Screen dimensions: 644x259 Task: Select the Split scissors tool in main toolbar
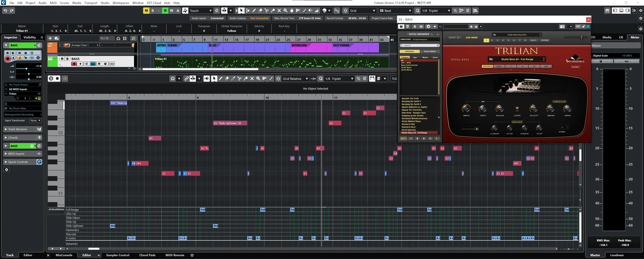[x=267, y=10]
